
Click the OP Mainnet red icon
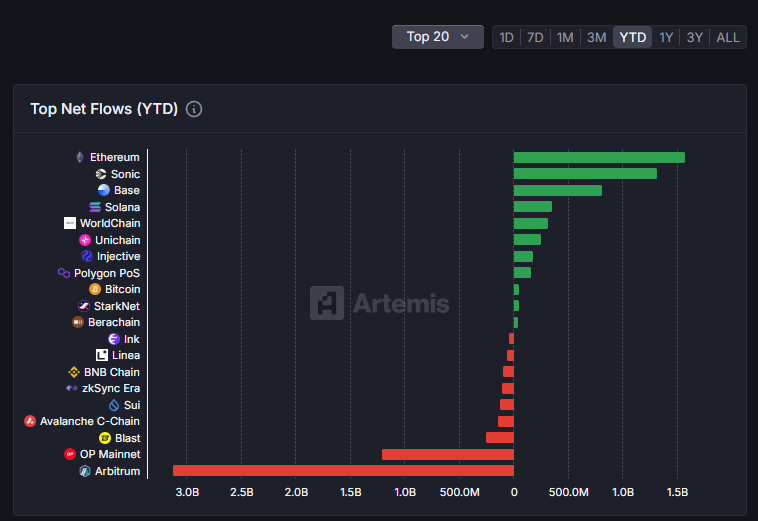70,454
